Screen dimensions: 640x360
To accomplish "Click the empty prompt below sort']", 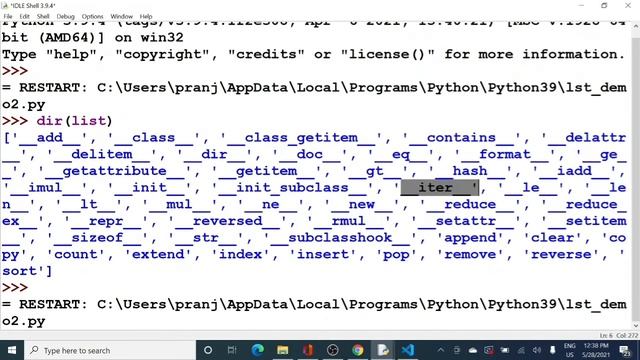I will pyautogui.click(x=15, y=287).
